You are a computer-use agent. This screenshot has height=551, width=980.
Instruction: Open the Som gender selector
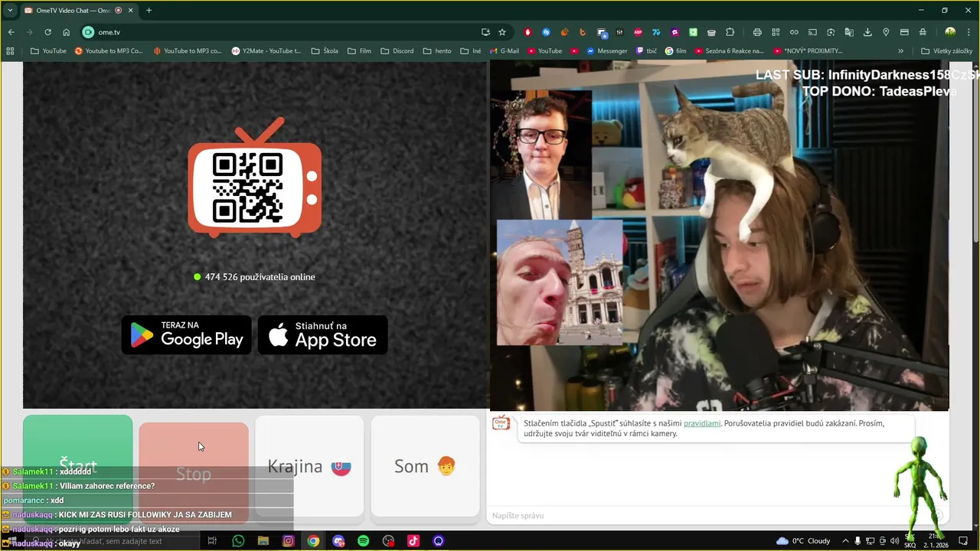[x=425, y=466]
